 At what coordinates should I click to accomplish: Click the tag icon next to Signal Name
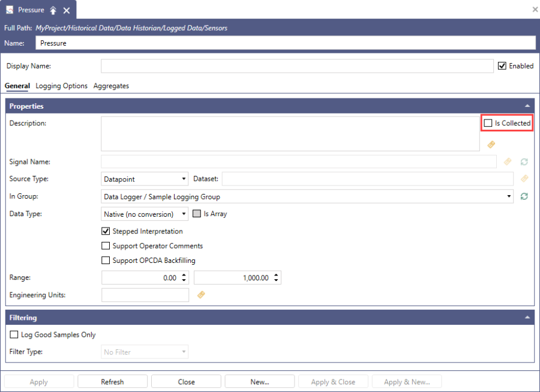508,161
